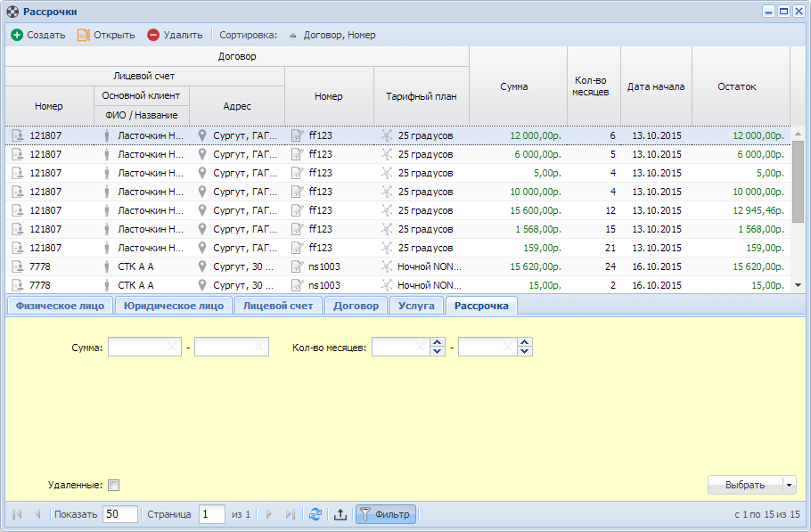The image size is (811, 532).
Task: Click person icon in the 6 000,00р. row
Action: (107, 154)
